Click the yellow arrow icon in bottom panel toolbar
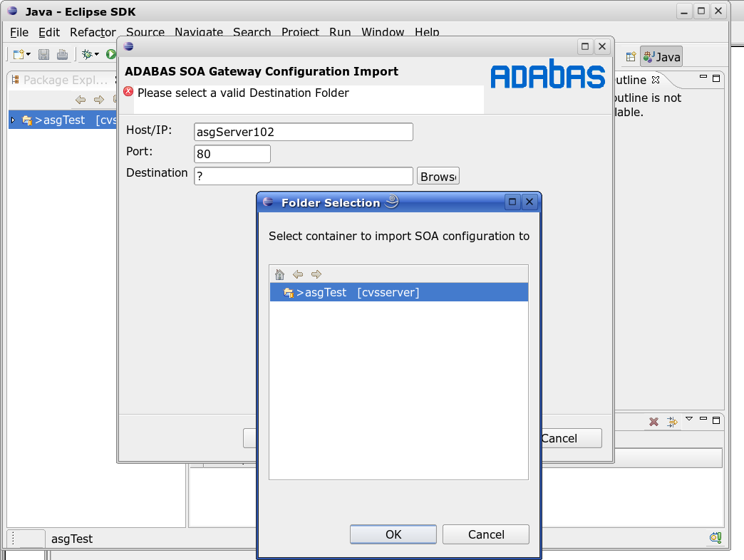This screenshot has width=744, height=560. pos(672,422)
